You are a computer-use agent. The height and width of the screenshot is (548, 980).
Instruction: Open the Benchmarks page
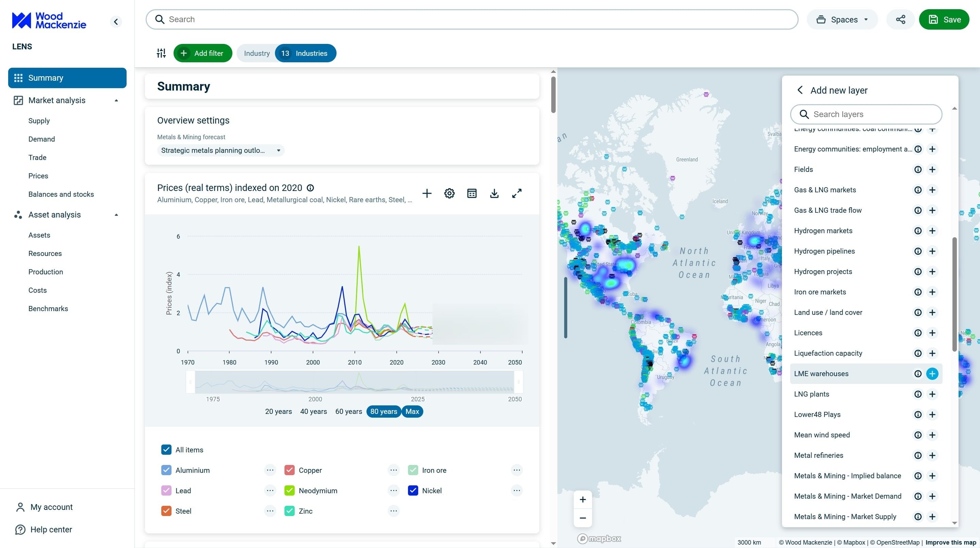click(48, 309)
